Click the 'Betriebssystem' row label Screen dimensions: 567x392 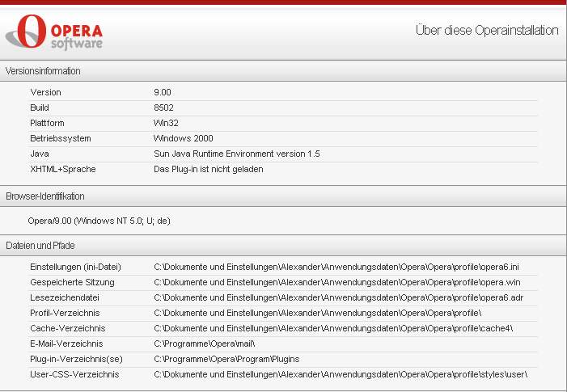pyautogui.click(x=61, y=138)
